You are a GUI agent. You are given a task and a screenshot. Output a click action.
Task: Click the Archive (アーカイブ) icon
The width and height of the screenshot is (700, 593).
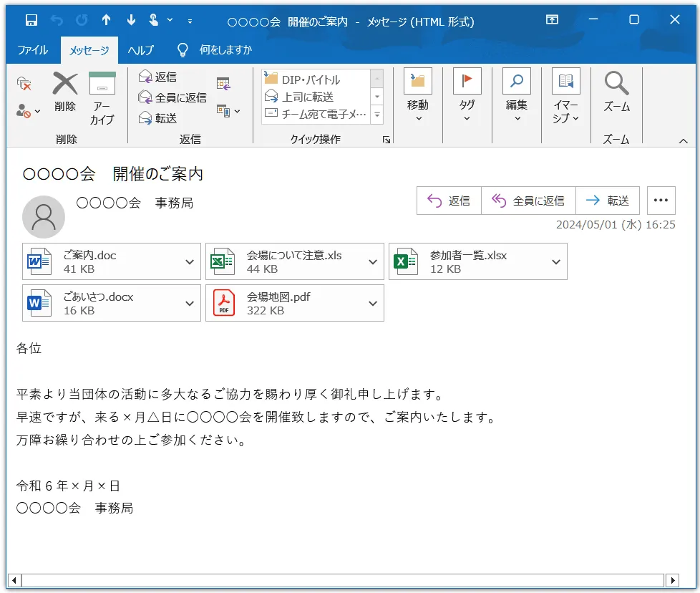tap(102, 85)
